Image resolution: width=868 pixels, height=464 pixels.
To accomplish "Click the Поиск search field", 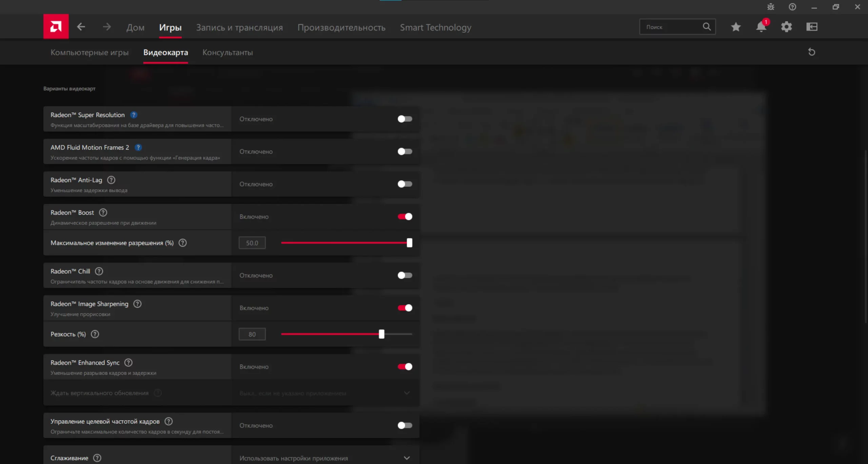I will (x=671, y=27).
